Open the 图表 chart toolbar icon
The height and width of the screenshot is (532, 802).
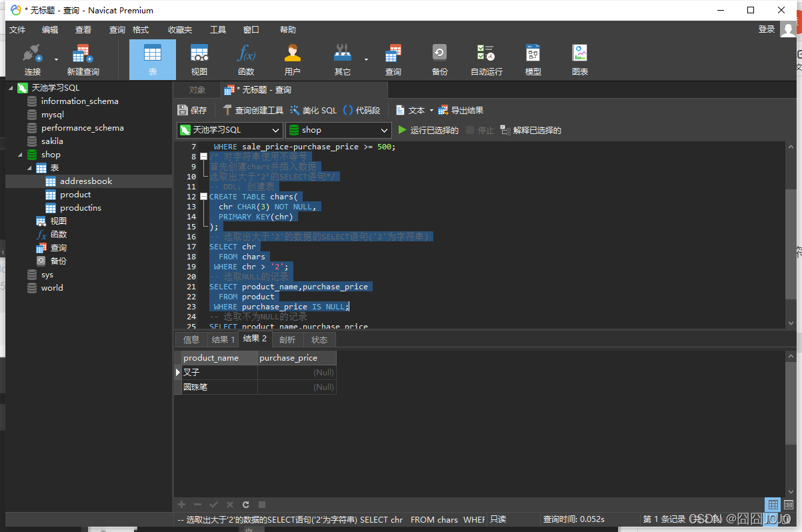pyautogui.click(x=580, y=60)
